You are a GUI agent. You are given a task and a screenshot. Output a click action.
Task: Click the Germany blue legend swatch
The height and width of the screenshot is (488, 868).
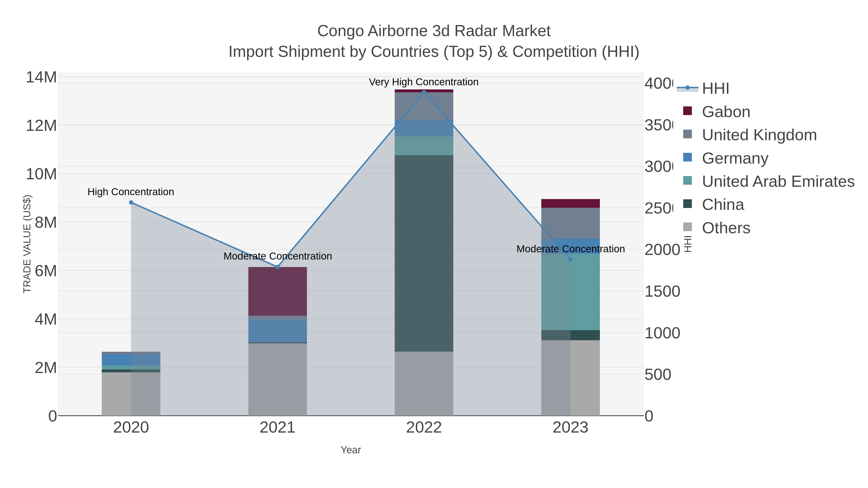[x=687, y=157]
